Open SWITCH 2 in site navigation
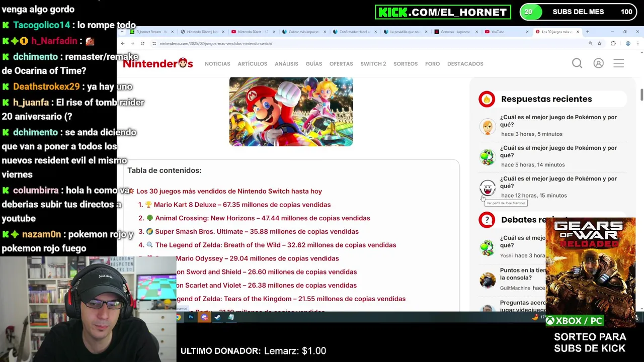Screen dimensions: 644x362 tap(373, 64)
